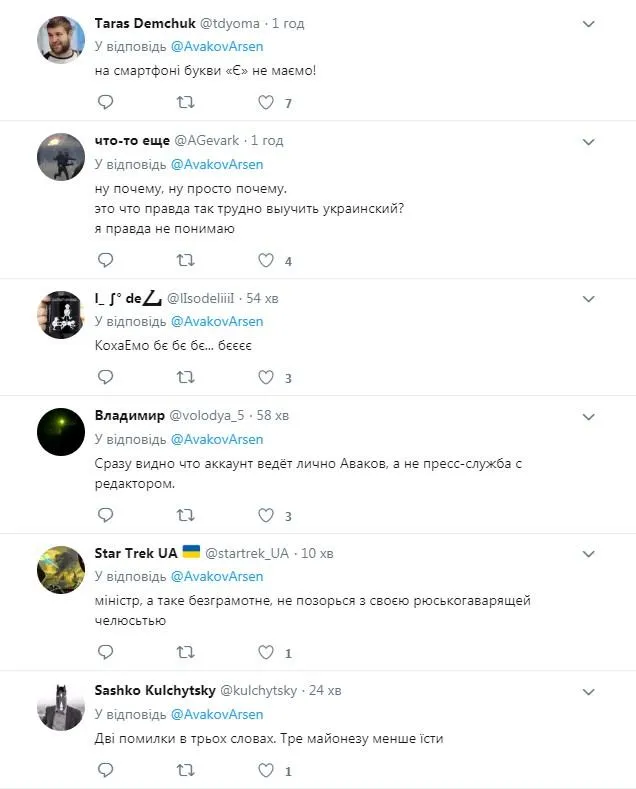Screen dimensions: 636x789
Task: Open more options on Владимир's tweet
Action: point(588,415)
